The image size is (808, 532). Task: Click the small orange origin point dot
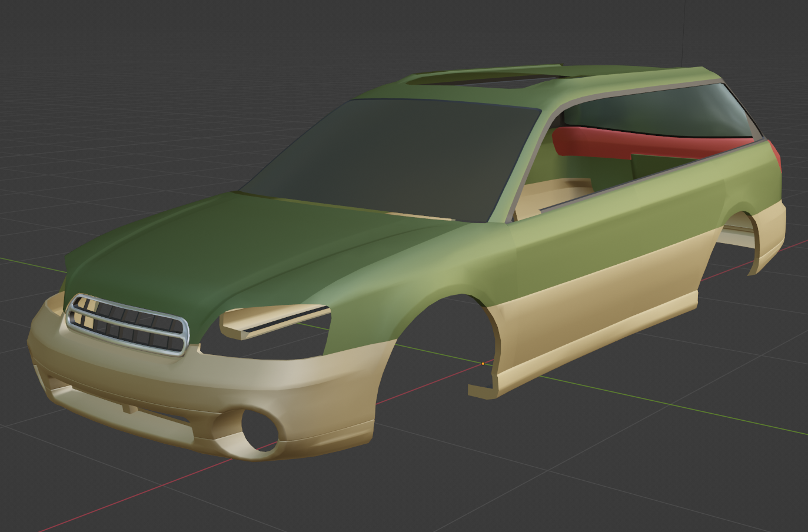[483, 364]
